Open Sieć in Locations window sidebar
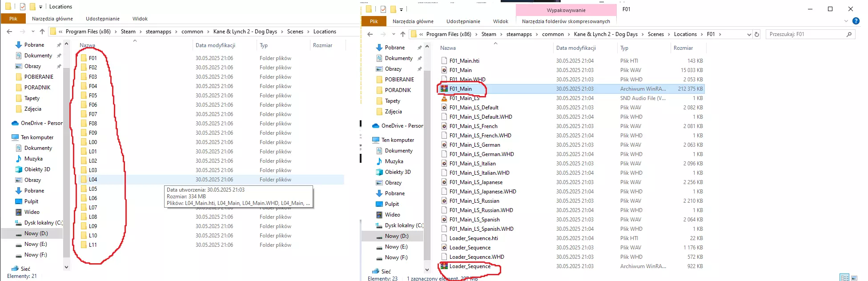Image resolution: width=868 pixels, height=281 pixels. 21,269
